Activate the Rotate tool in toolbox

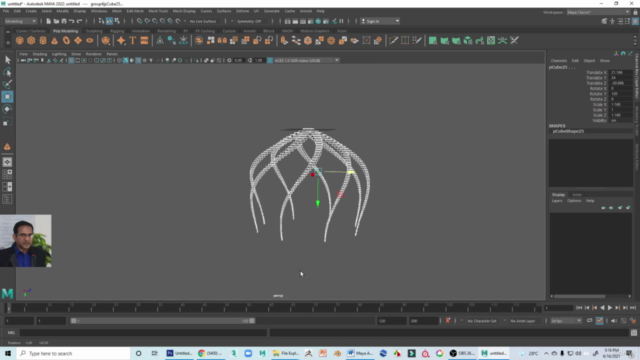[x=7, y=109]
